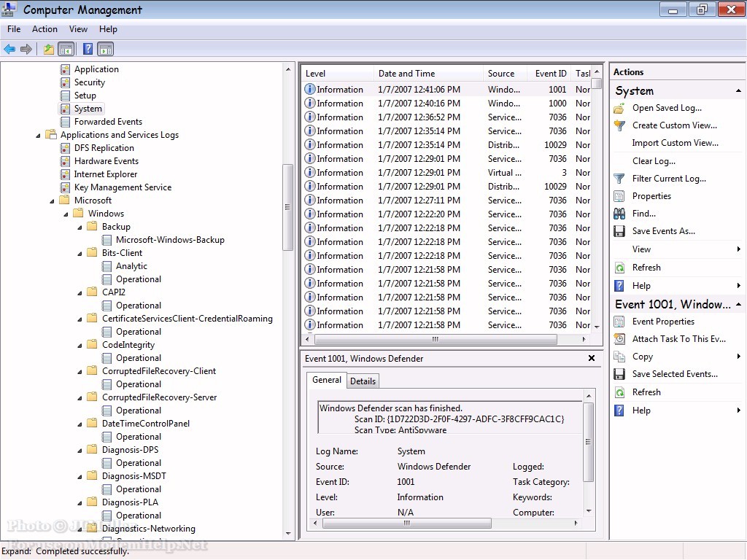The height and width of the screenshot is (560, 747).
Task: Click the Attach Task To This Event icon
Action: (x=619, y=339)
